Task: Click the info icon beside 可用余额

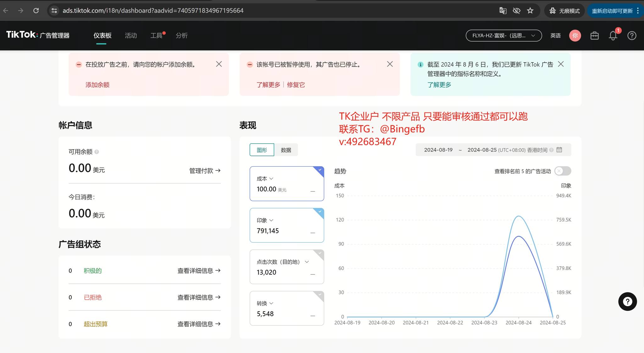Action: coord(97,152)
